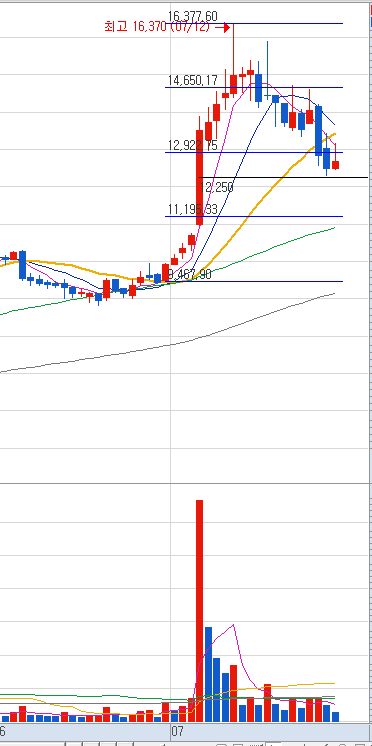The image size is (372, 746).
Task: Select the last red candle on the right
Action: click(336, 165)
